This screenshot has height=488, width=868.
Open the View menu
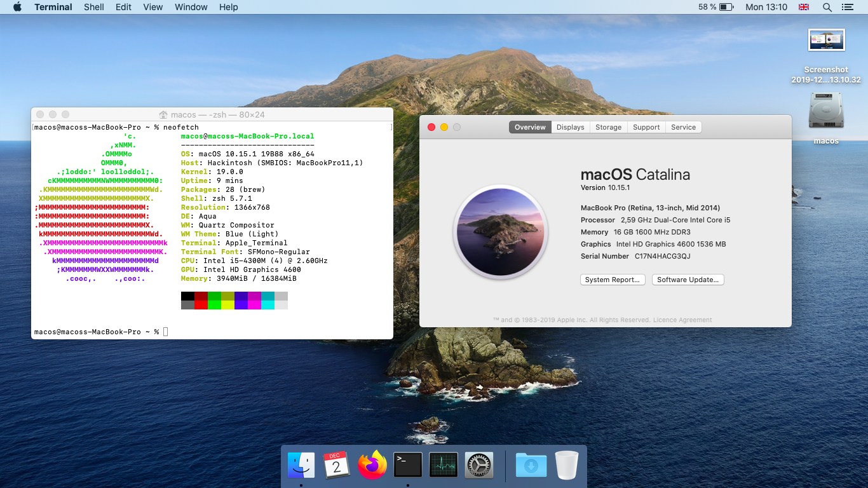153,7
